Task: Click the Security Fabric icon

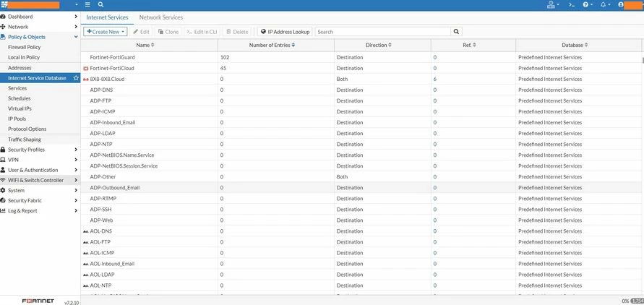Action: coord(4,201)
